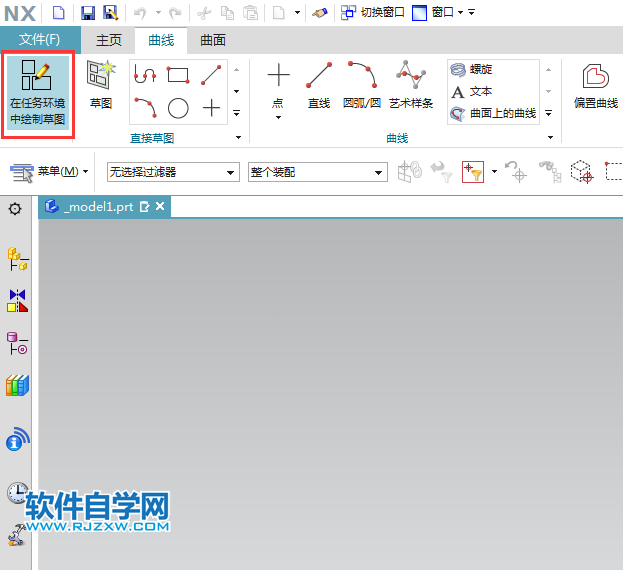Select the Rectangle sketch tool
Image resolution: width=623 pixels, height=570 pixels.
178,74
